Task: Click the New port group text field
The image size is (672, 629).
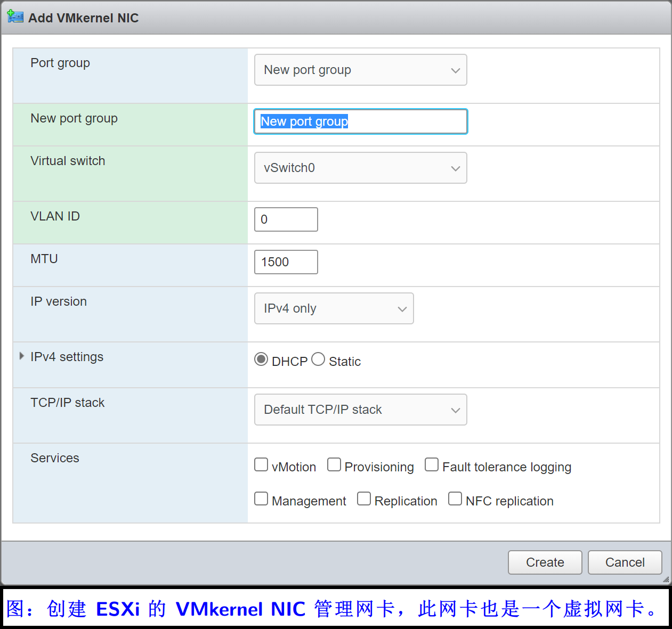Action: [360, 121]
